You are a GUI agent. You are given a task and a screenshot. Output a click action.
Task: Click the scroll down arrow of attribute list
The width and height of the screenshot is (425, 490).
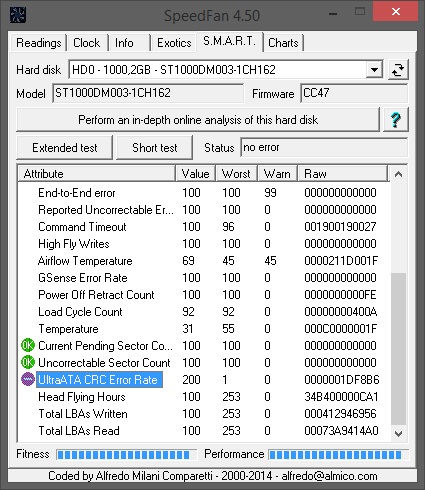click(x=398, y=433)
